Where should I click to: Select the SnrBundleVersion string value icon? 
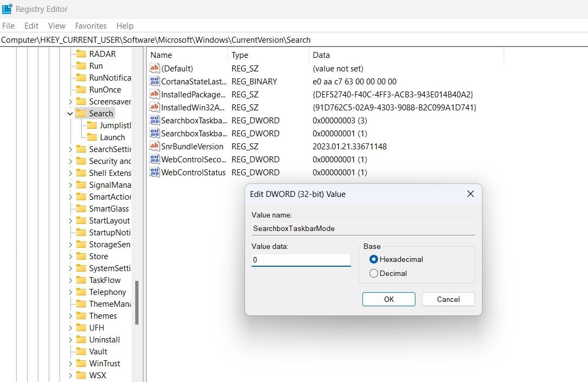pyautogui.click(x=155, y=146)
